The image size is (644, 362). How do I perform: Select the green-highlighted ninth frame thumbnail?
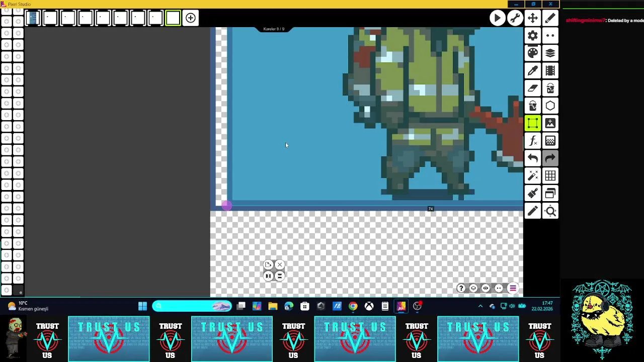coord(173,18)
